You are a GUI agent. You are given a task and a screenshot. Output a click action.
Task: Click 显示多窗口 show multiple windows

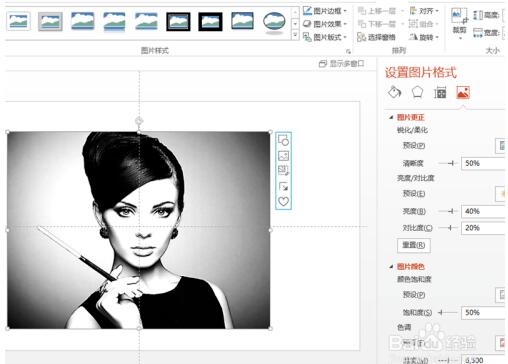(342, 63)
